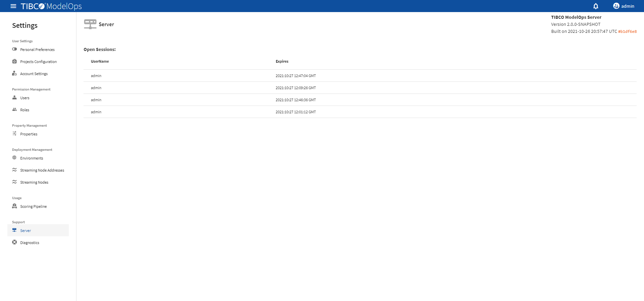Click the Properties sliders icon
This screenshot has height=301, width=644.
point(14,134)
